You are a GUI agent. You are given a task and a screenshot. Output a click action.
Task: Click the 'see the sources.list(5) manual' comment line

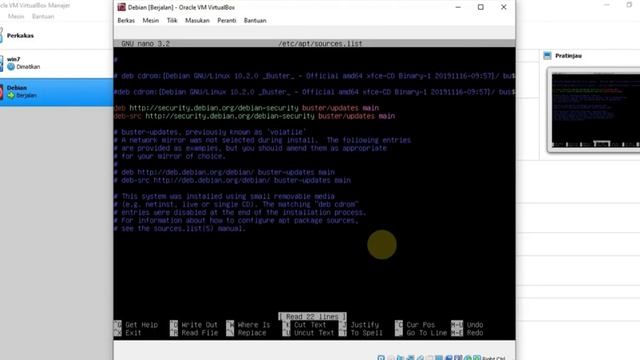[x=180, y=229]
